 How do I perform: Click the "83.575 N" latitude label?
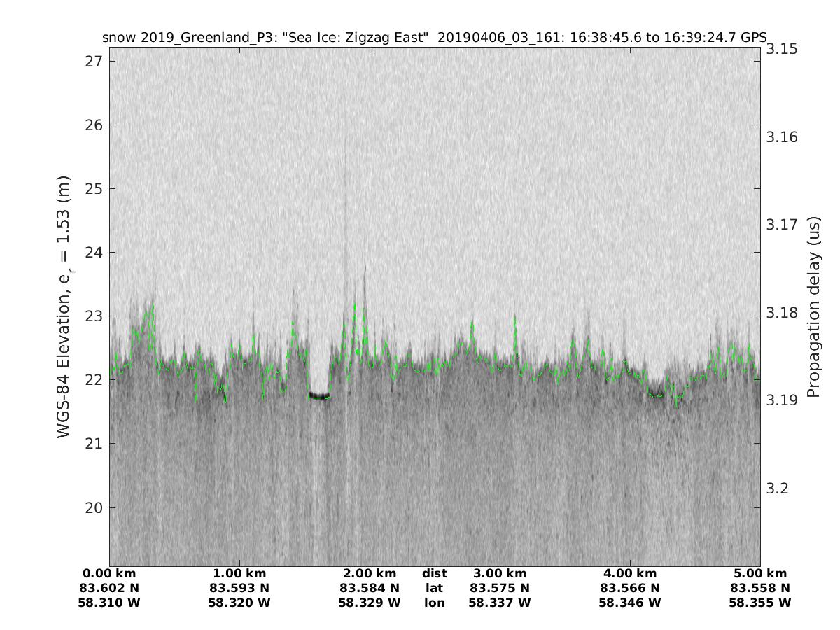500,588
